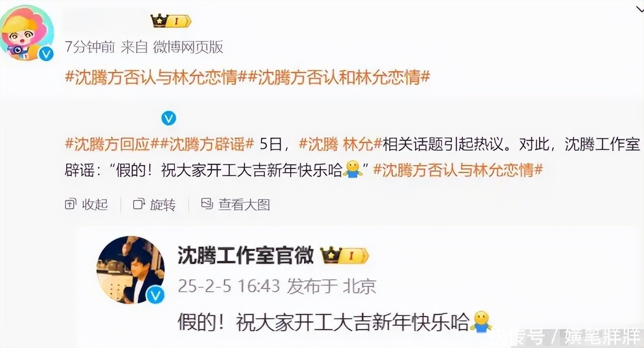644x348 pixels.
Task: Open 查看大图 to view large image
Action: click(x=235, y=205)
